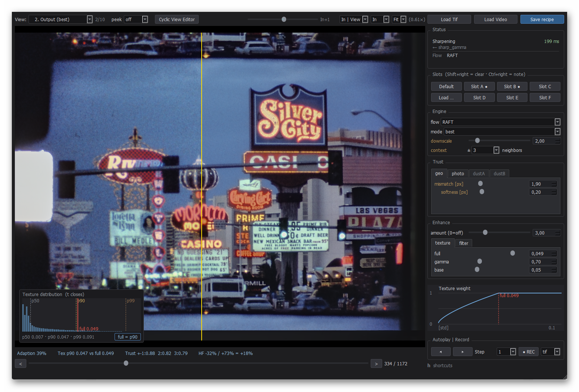
Task: Click the mismatch value field 1,90
Action: (x=543, y=184)
